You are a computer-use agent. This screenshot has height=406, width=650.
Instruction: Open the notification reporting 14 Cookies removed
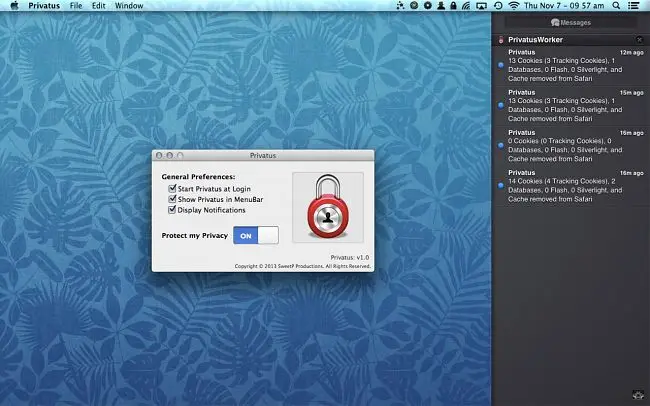571,186
